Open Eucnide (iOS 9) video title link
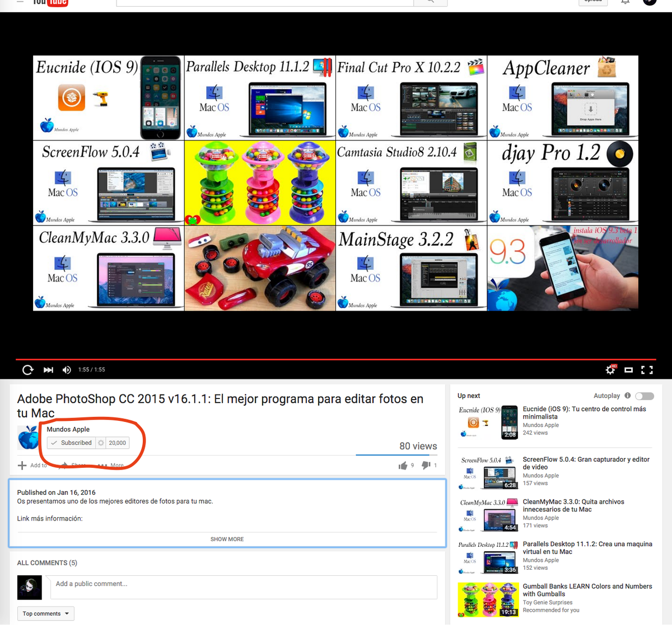672x638 pixels. pos(584,413)
